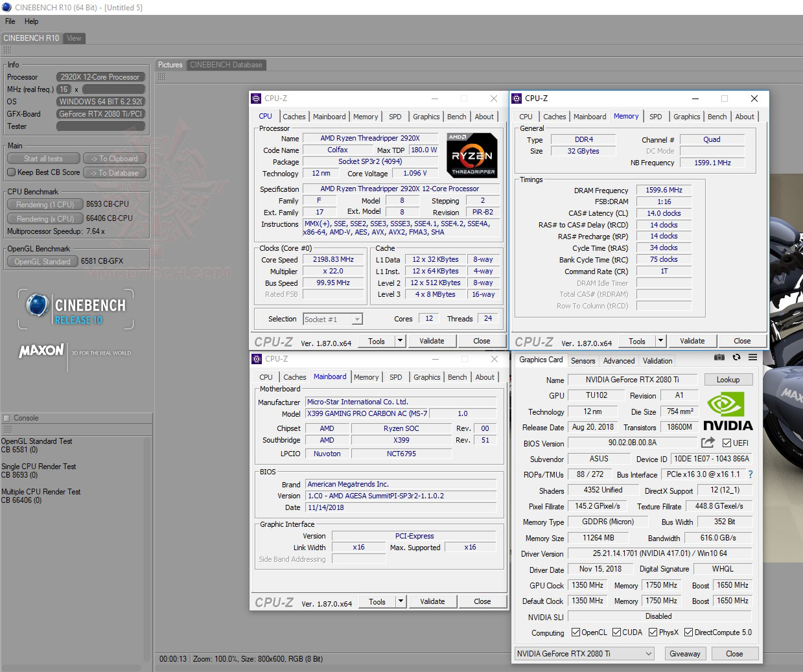Viewport: 803px width, 672px height.
Task: Toggle the UEFI checkbox
Action: 727,443
